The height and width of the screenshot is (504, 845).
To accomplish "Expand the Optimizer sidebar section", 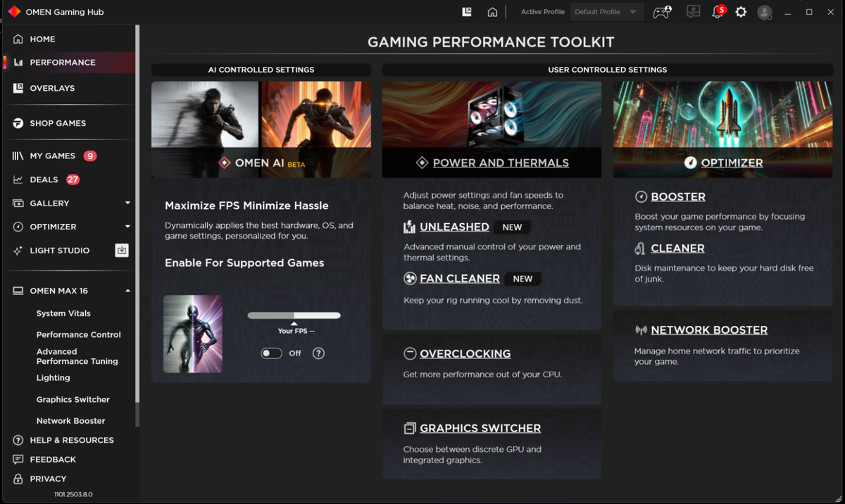I will point(127,227).
